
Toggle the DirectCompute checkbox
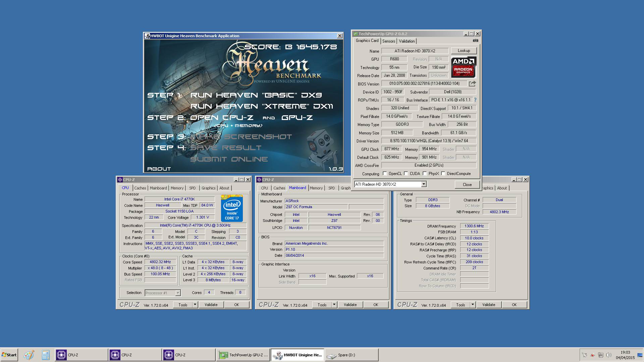(443, 174)
